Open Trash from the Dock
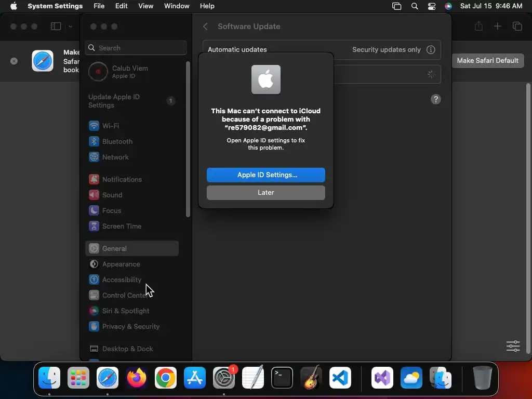This screenshot has height=399, width=532. pyautogui.click(x=483, y=378)
